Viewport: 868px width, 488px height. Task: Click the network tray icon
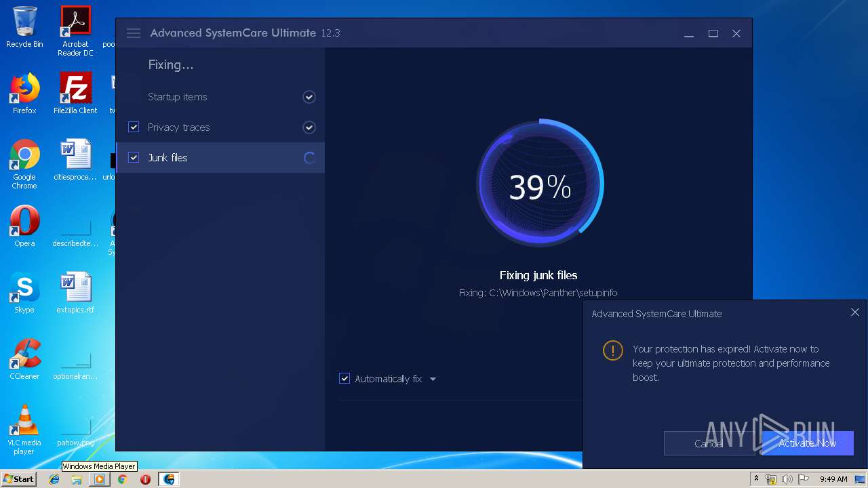[x=771, y=479]
